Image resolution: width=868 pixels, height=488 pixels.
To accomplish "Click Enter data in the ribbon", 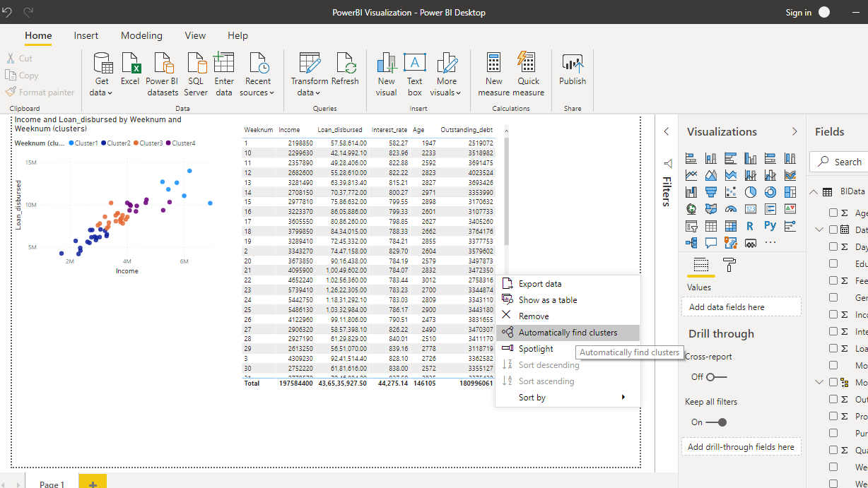I will point(224,73).
